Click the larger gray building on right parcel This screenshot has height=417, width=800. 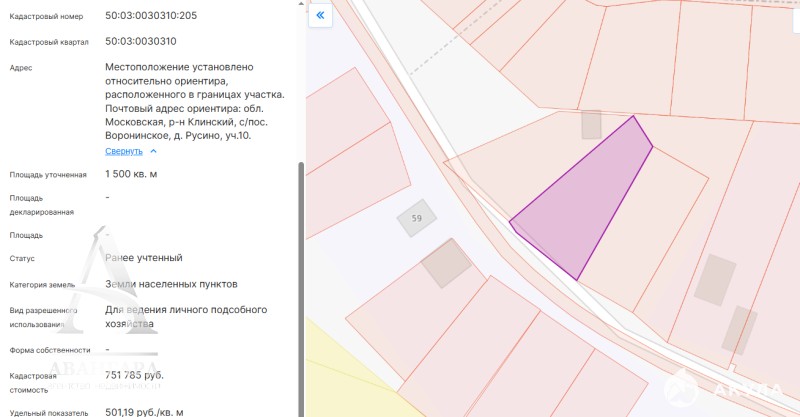point(714,279)
